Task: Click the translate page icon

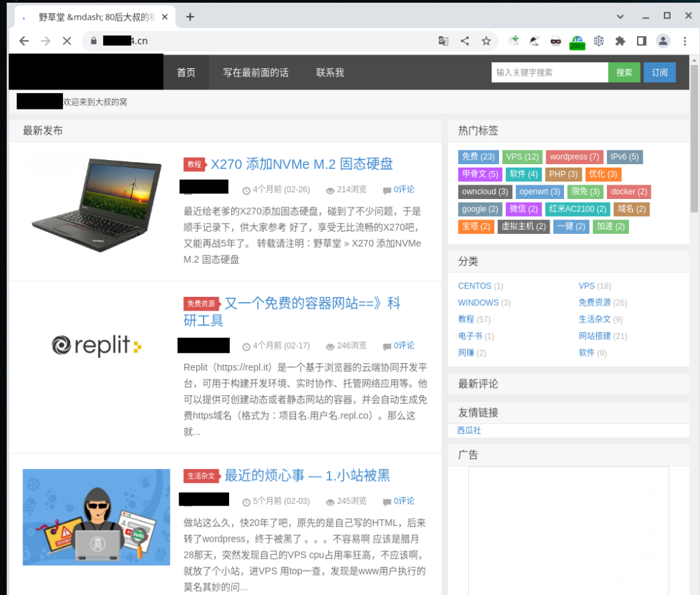Action: (x=444, y=41)
